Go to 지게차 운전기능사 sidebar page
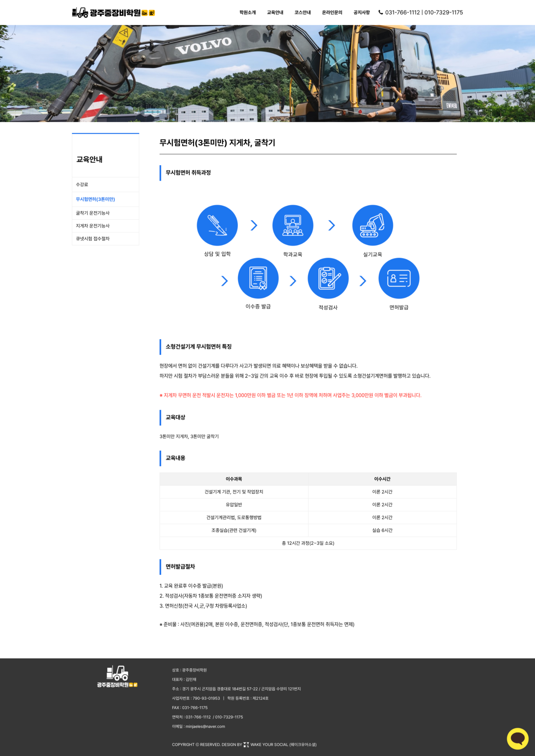The width and height of the screenshot is (535, 756). 105,226
